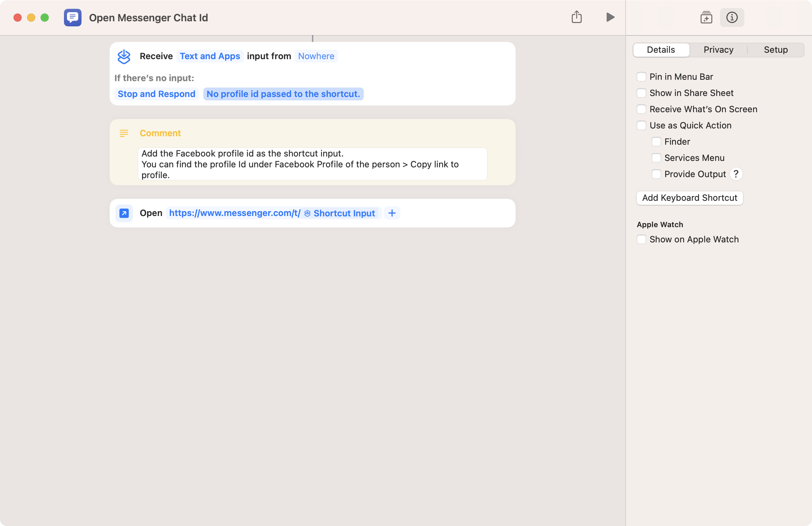Open the share sheet for this shortcut
812x526 pixels.
pyautogui.click(x=577, y=17)
